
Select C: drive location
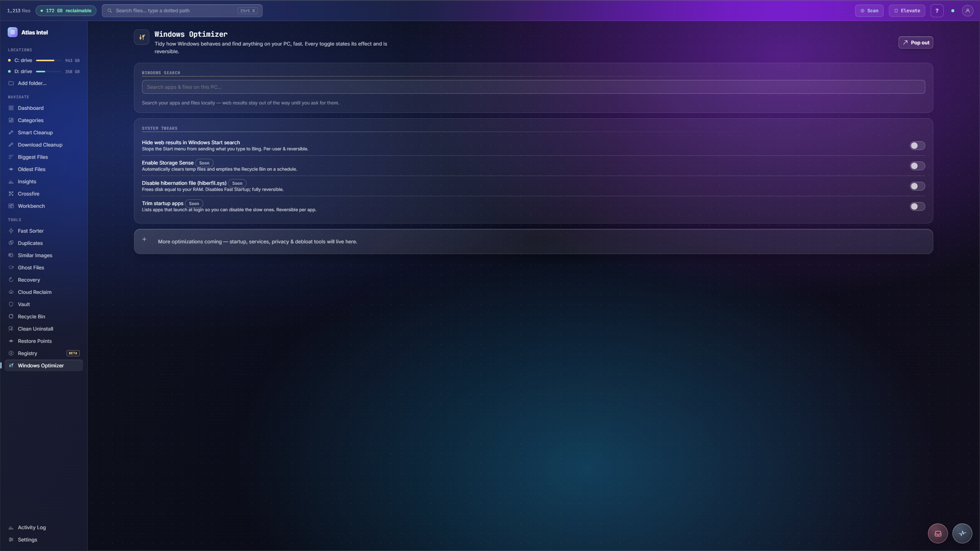(44, 60)
